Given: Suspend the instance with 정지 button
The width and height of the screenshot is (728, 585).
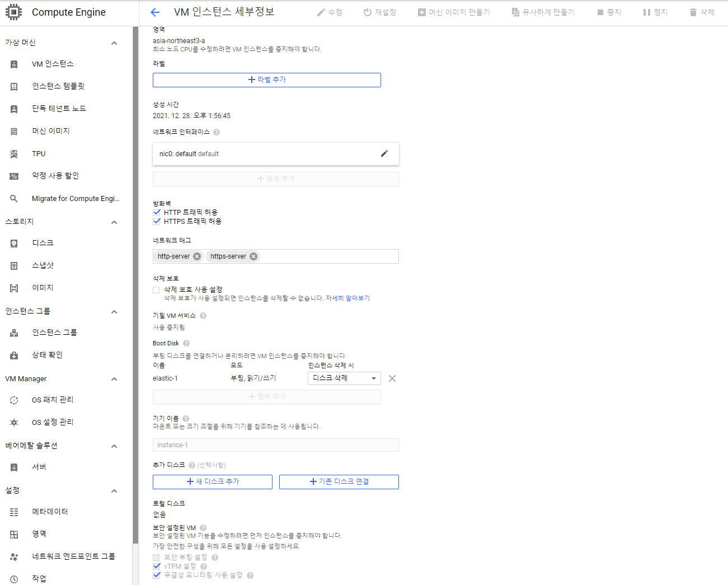Looking at the screenshot, I should pyautogui.click(x=655, y=12).
